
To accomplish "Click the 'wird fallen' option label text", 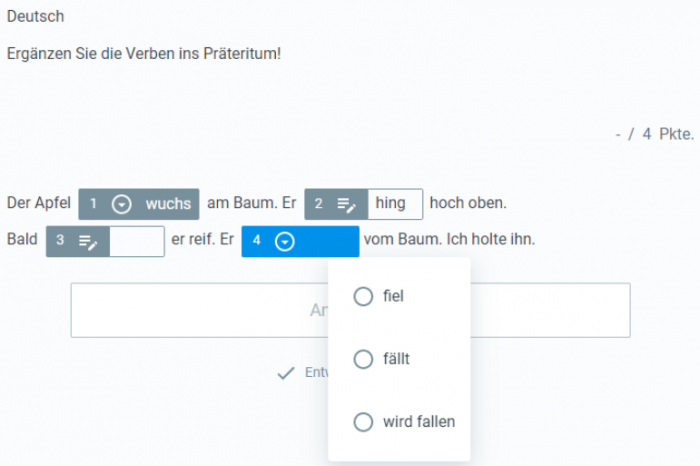I will [x=419, y=422].
